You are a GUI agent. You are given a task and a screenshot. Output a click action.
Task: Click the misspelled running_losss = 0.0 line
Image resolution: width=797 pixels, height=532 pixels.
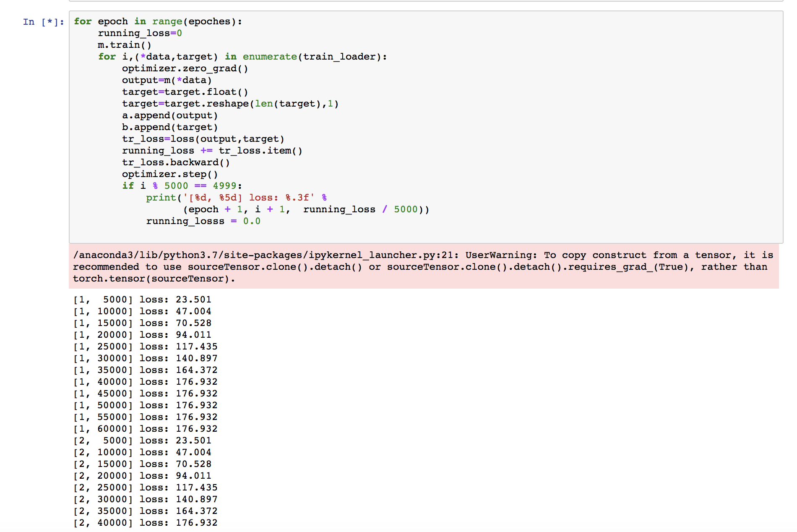(x=203, y=221)
